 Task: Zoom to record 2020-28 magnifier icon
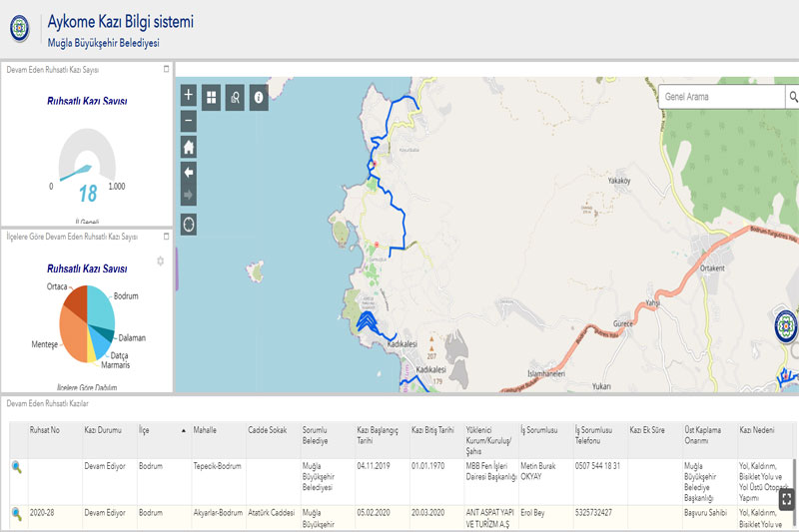click(x=17, y=514)
